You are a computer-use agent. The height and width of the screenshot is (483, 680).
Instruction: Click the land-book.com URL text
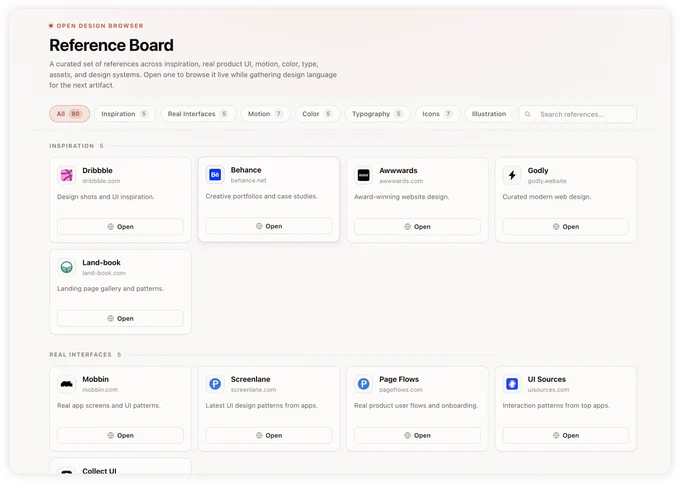[x=104, y=273]
